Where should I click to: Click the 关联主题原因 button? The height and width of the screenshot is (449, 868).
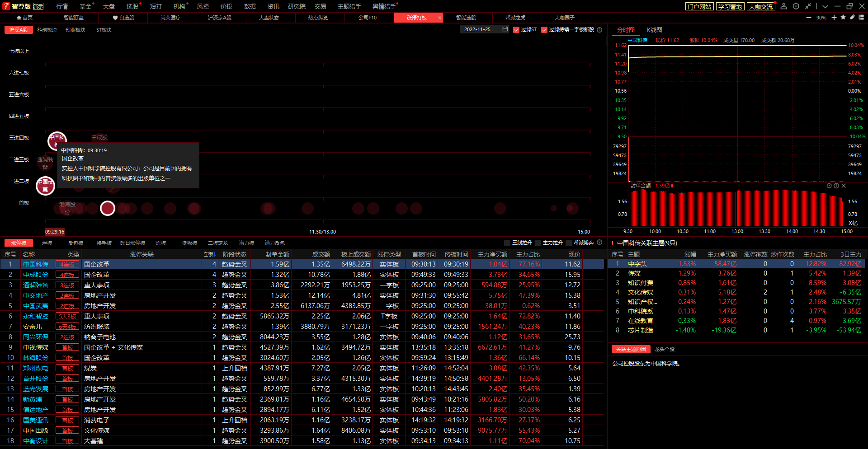[631, 349]
